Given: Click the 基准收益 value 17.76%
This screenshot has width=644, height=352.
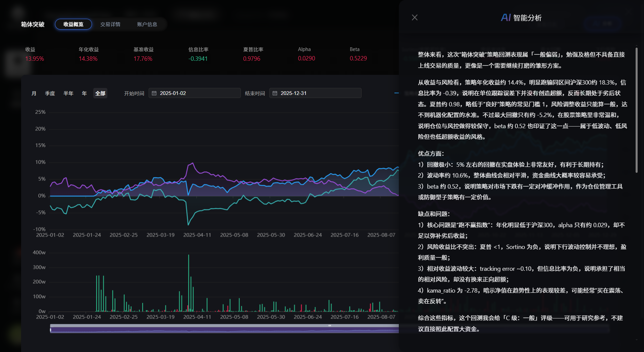Looking at the screenshot, I should pos(143,59).
